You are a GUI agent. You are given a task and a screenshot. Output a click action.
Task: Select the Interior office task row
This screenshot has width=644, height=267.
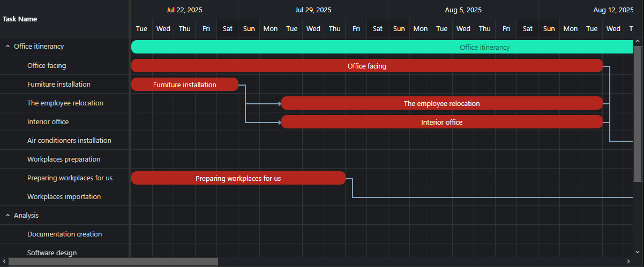[x=64, y=121]
